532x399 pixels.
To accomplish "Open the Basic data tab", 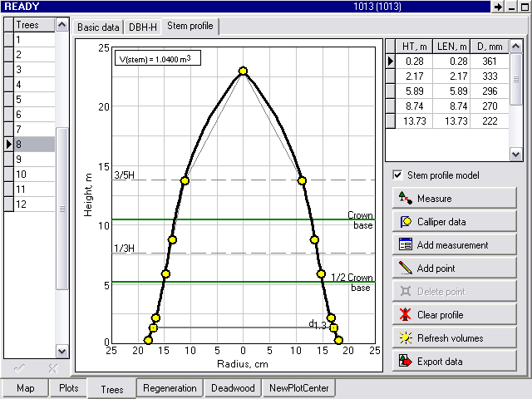I will coord(98,27).
